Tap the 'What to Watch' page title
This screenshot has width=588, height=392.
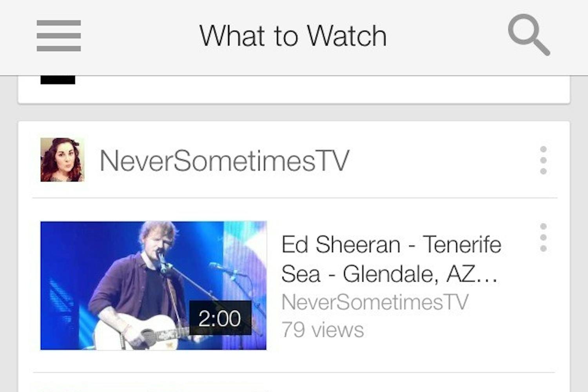click(293, 36)
